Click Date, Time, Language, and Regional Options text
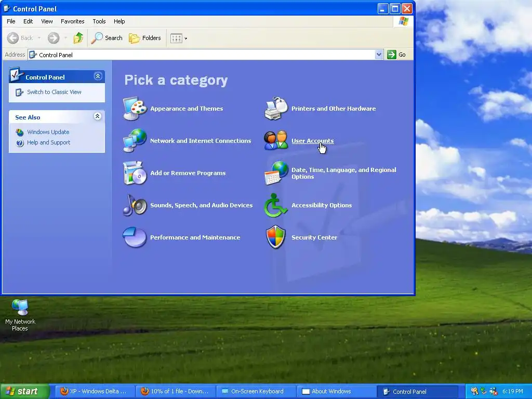 344,173
